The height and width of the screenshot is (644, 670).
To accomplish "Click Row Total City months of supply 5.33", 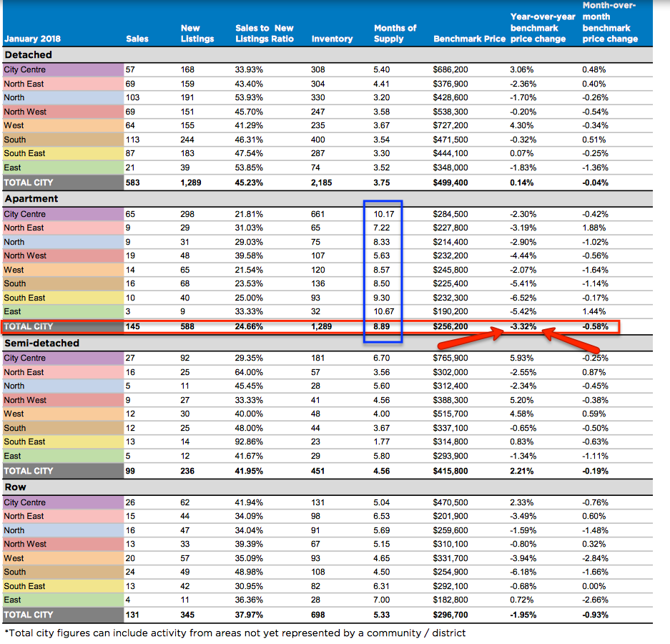I will coord(381,615).
